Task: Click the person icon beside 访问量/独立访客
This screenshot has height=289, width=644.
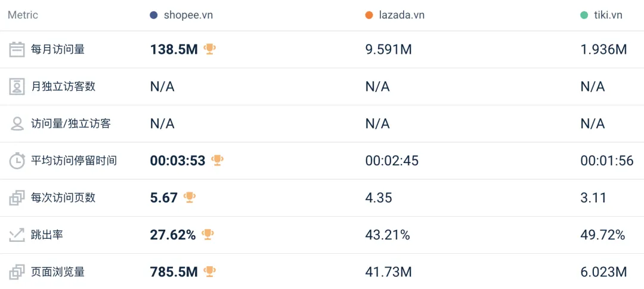Action: (17, 124)
